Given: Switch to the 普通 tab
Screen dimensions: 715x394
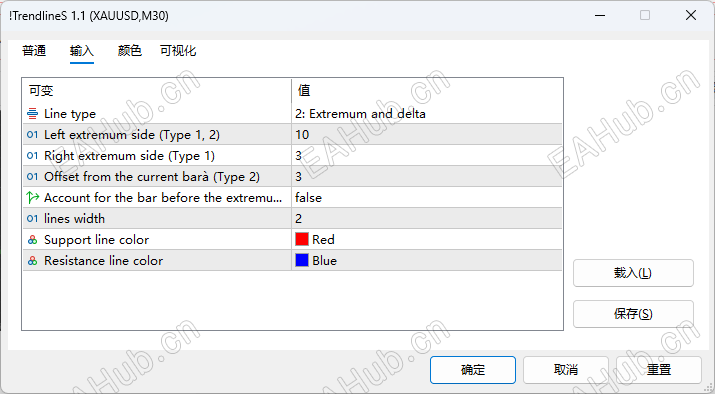Looking at the screenshot, I should (34, 51).
